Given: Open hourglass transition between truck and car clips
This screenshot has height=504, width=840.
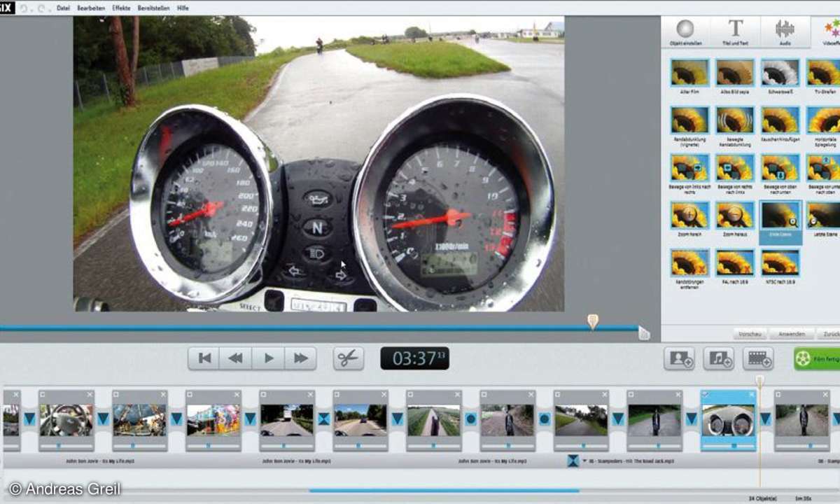Looking at the screenshot, I should (x=323, y=419).
